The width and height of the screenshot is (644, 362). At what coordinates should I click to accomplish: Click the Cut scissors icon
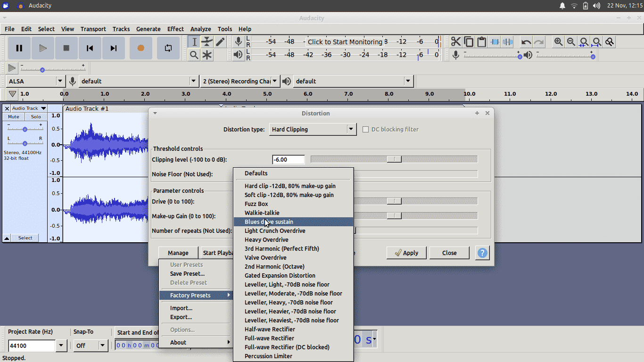(456, 42)
